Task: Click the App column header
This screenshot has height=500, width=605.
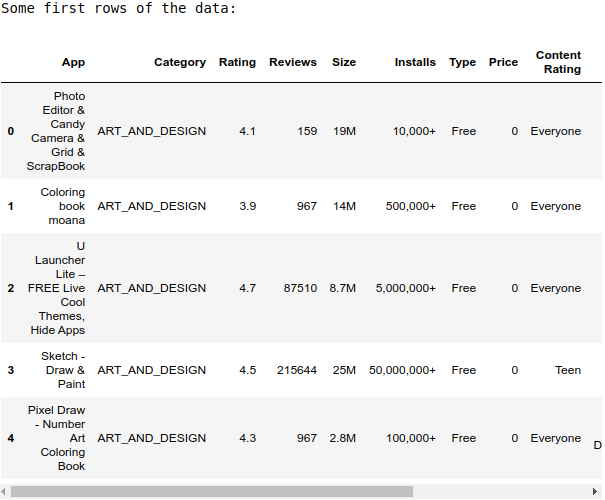Action: point(73,62)
